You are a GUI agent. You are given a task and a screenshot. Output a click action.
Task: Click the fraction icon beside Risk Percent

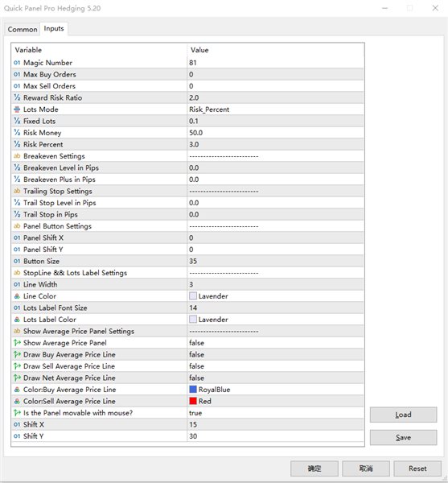(x=17, y=144)
